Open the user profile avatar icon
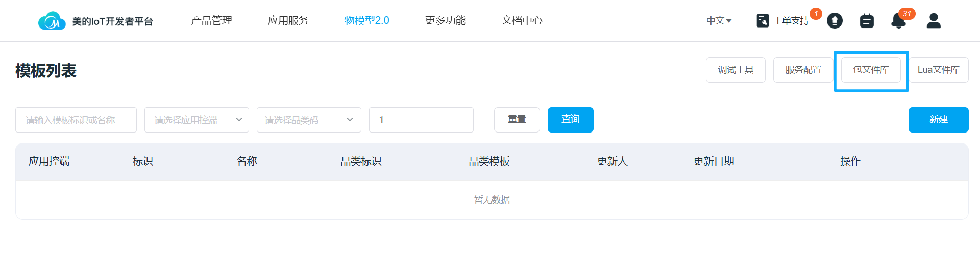This screenshot has width=980, height=265. point(934,21)
